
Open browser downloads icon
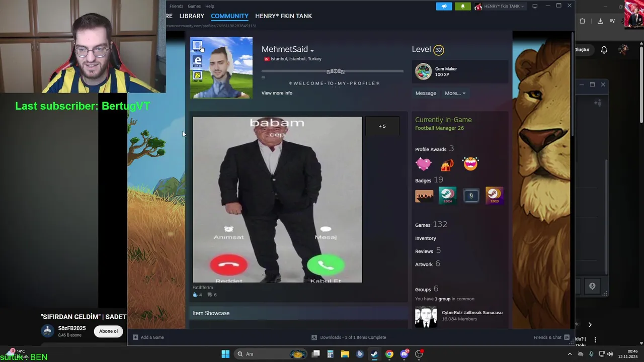pyautogui.click(x=600, y=21)
